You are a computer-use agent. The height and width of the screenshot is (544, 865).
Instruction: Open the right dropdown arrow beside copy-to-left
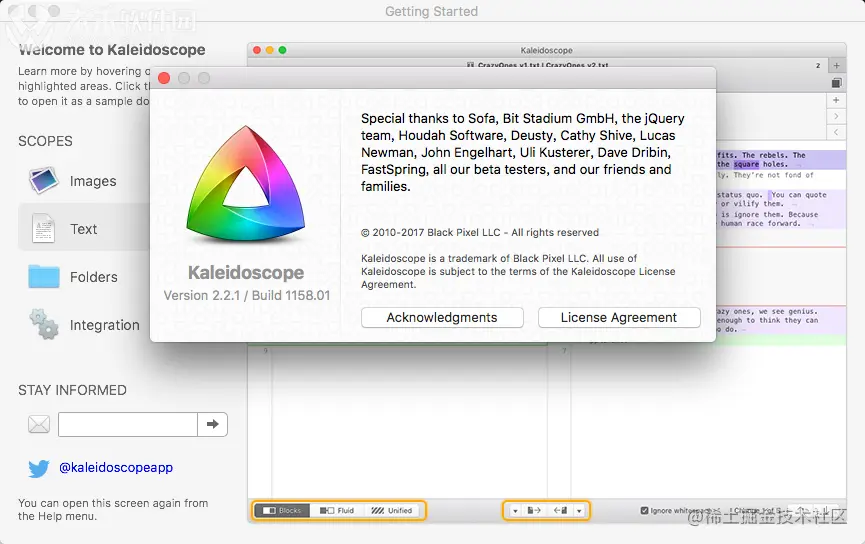coord(579,511)
